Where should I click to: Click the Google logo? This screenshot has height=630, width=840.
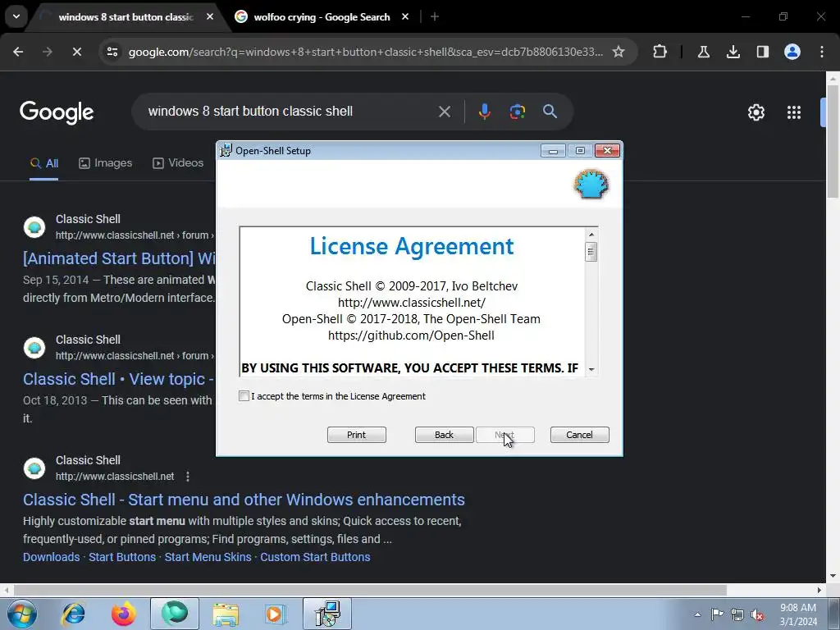tap(57, 112)
